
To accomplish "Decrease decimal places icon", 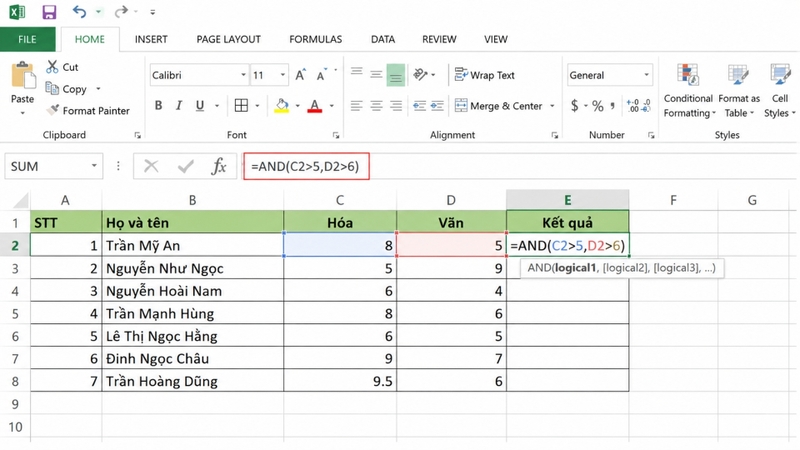I will [x=645, y=106].
